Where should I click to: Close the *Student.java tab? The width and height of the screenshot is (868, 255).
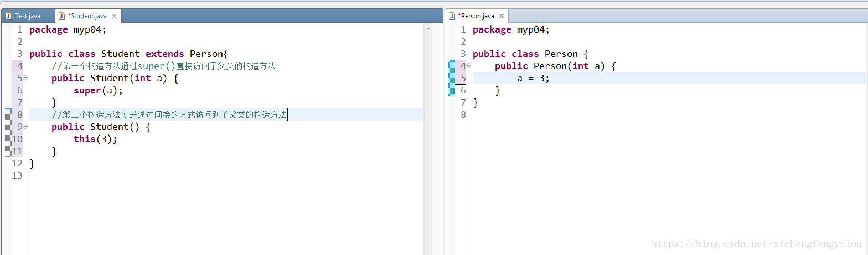coord(115,16)
